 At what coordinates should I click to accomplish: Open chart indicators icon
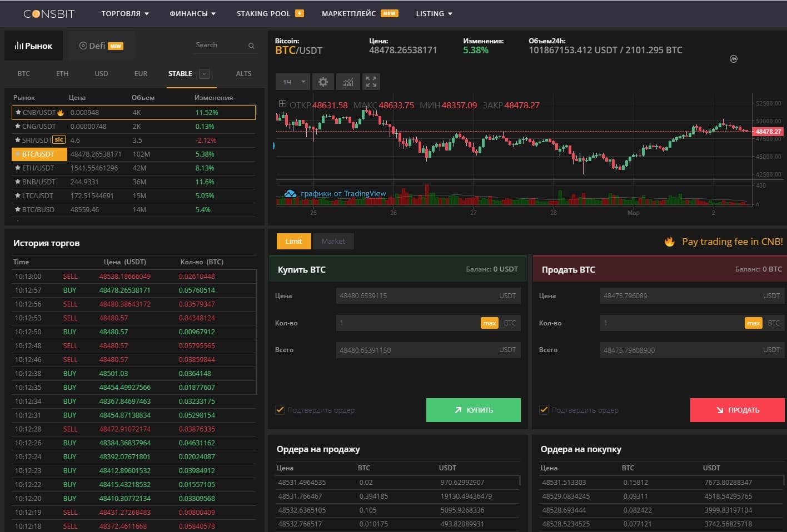pyautogui.click(x=348, y=82)
